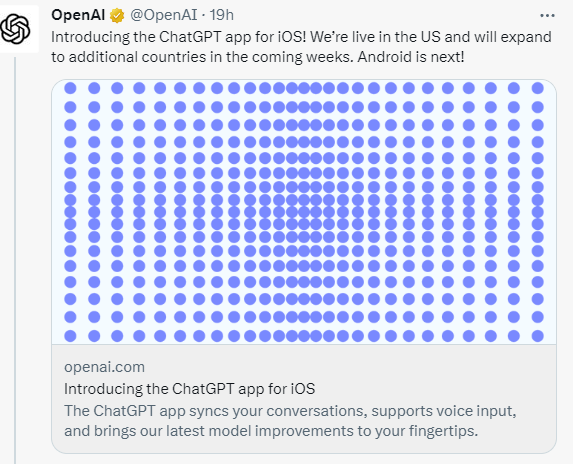Visit the @OpenAI handle link
Image resolution: width=573 pixels, height=464 pixels.
point(164,15)
